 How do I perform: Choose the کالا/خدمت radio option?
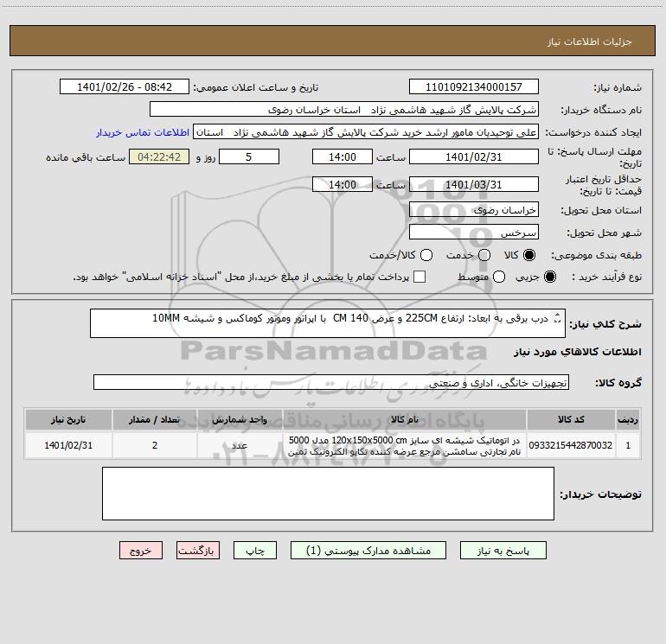[424, 255]
